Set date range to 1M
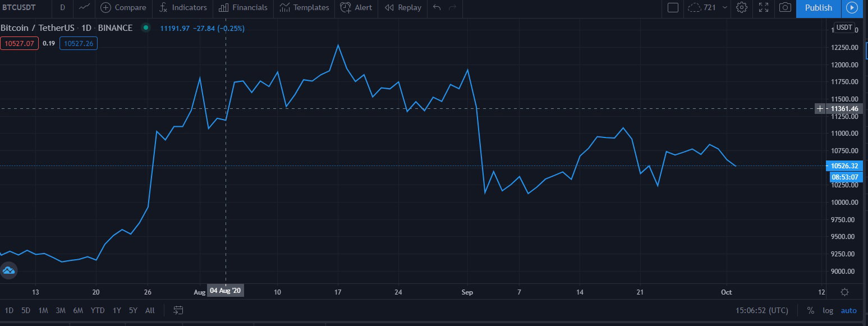Image resolution: width=868 pixels, height=326 pixels. (x=43, y=310)
